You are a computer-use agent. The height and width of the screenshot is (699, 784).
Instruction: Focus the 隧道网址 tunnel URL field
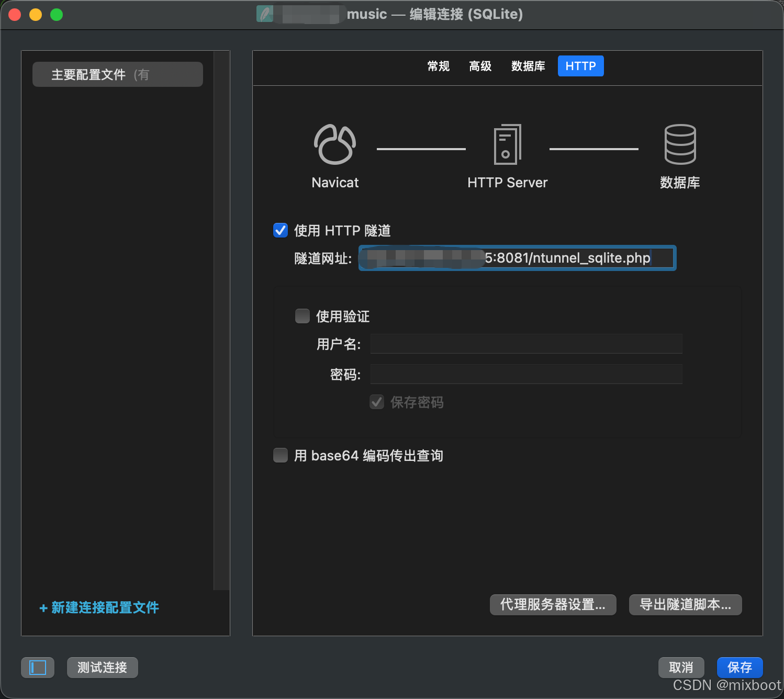point(518,258)
